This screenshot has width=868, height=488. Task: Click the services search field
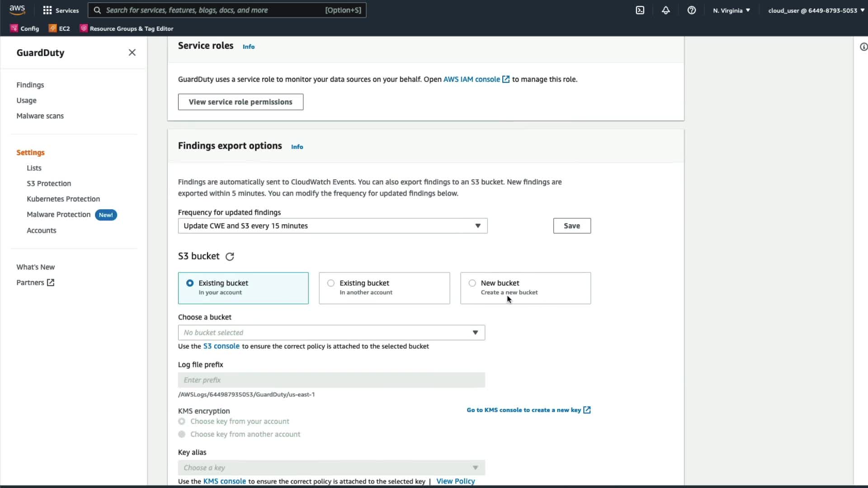click(x=212, y=10)
